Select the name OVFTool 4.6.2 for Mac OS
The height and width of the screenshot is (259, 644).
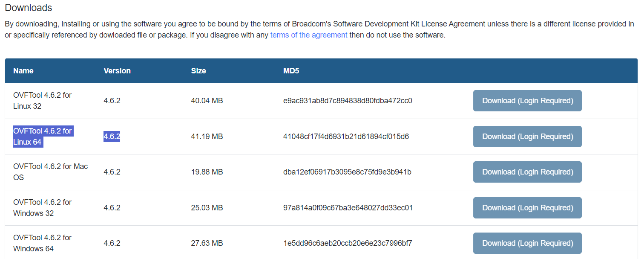[51, 172]
